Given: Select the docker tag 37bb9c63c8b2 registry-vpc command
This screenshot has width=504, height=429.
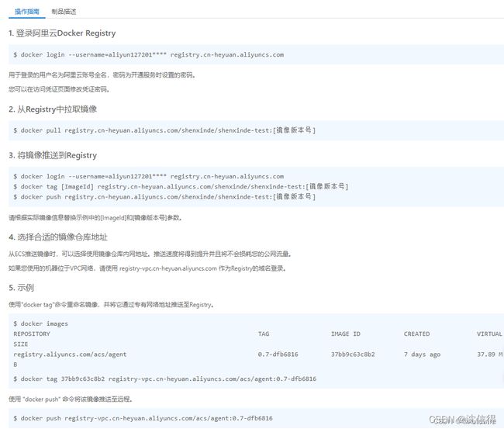Looking at the screenshot, I should tap(165, 379).
